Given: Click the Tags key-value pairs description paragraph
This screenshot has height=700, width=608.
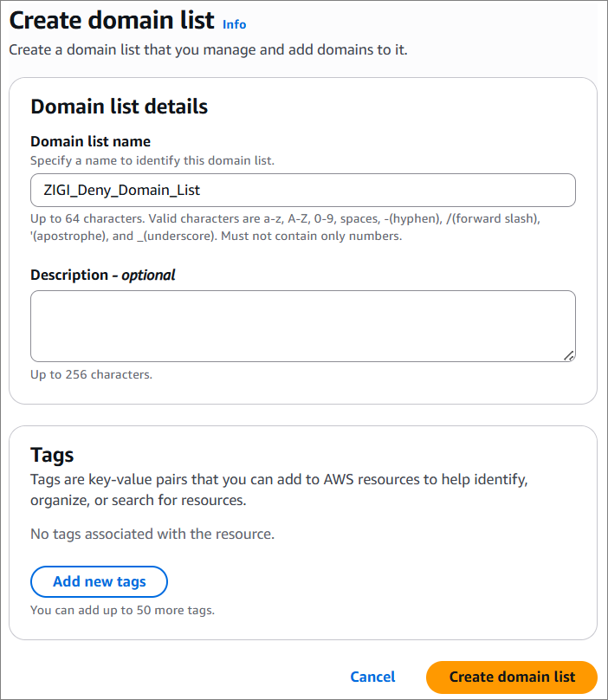Looking at the screenshot, I should click(x=279, y=489).
